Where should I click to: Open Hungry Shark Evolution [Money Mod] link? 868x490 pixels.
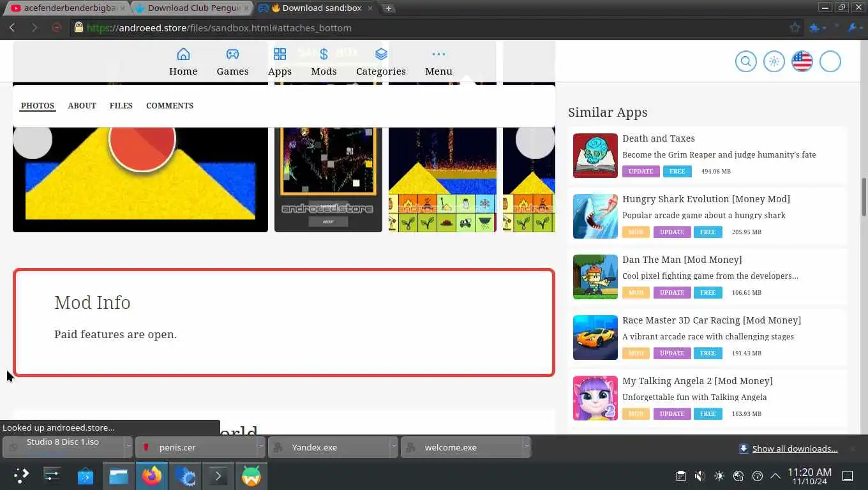[706, 199]
